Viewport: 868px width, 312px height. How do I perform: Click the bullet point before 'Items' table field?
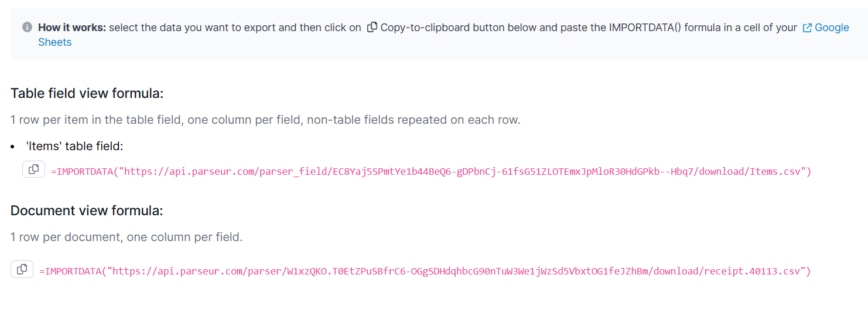pyautogui.click(x=12, y=146)
